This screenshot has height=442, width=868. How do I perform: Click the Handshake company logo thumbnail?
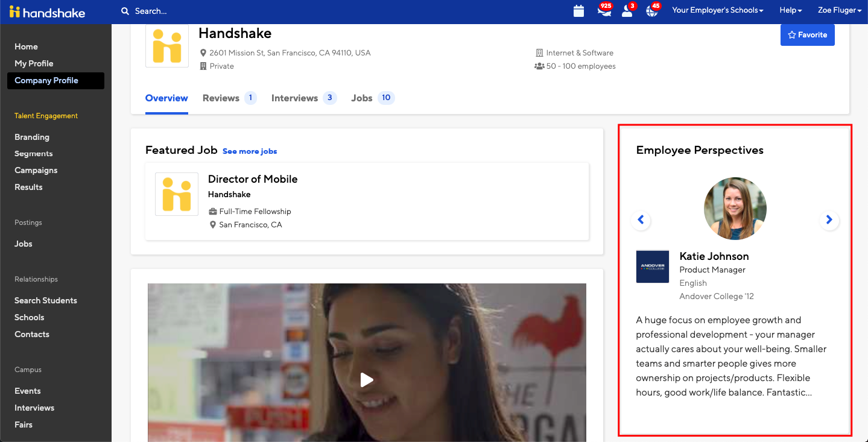pos(167,45)
